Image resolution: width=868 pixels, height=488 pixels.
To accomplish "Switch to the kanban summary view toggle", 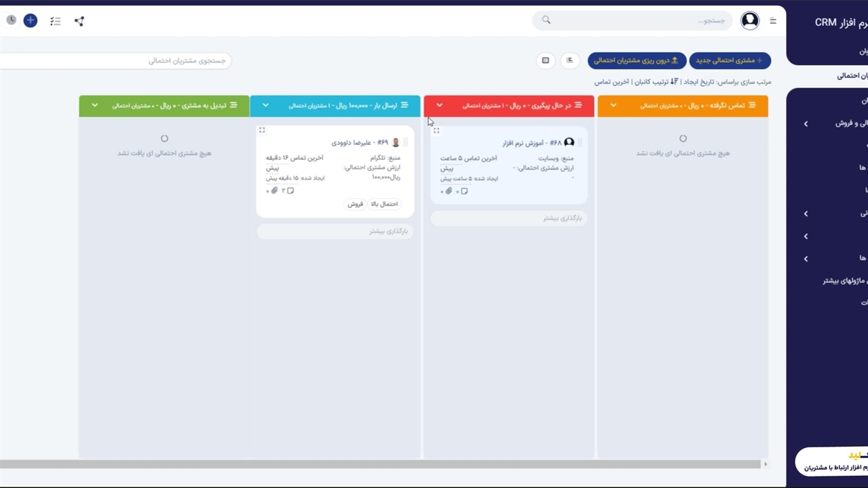I will (x=545, y=60).
